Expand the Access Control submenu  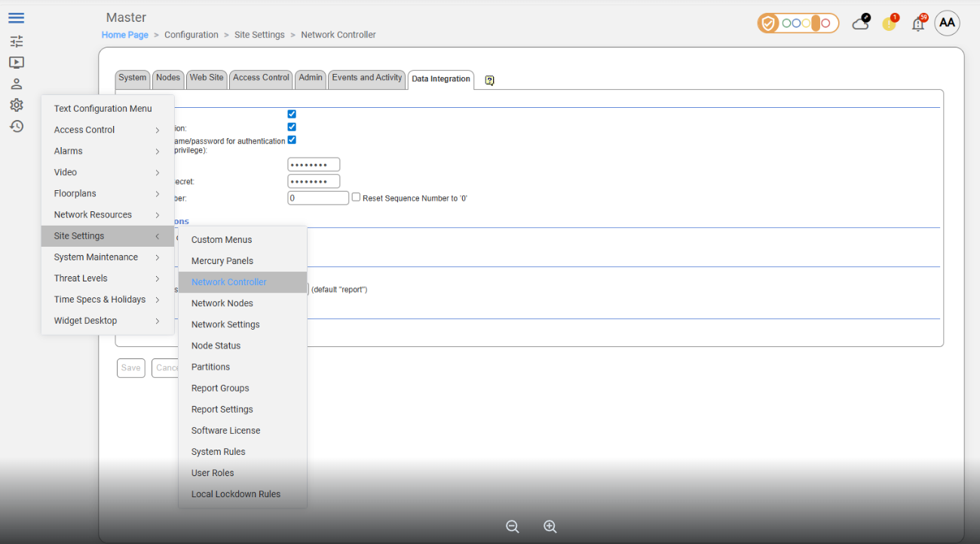pos(107,130)
